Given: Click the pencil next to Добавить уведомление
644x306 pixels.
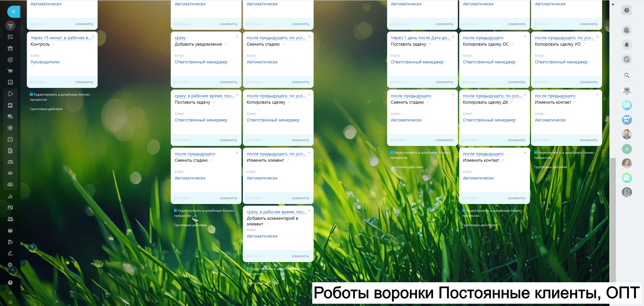Looking at the screenshot, I should coord(225,44).
